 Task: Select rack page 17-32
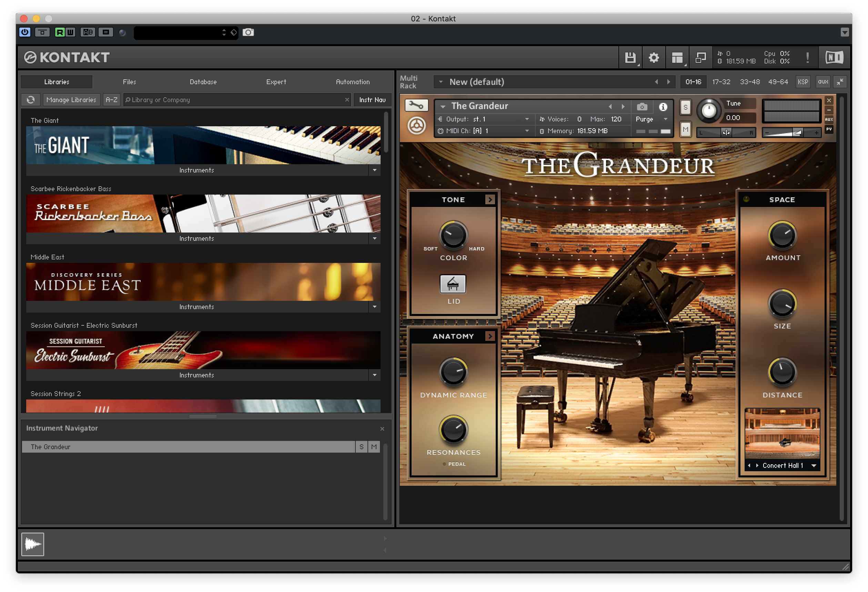pos(721,82)
